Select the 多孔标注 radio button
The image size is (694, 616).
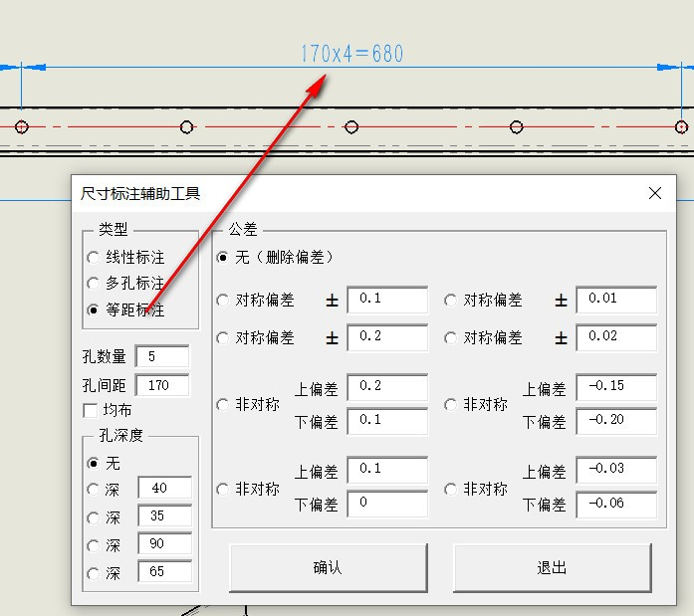click(93, 284)
